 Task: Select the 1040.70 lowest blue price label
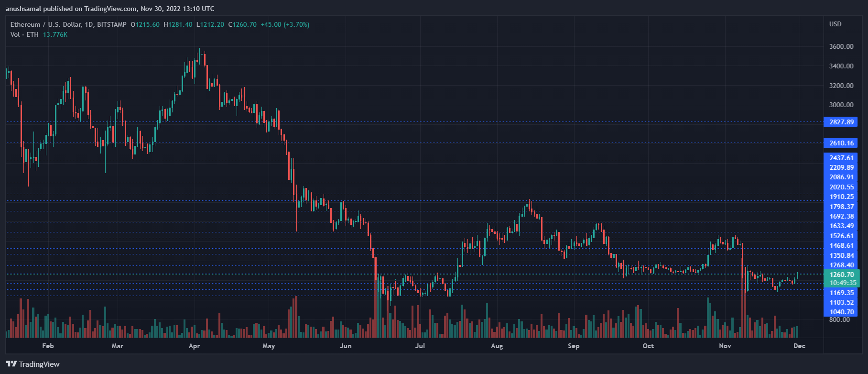coord(841,312)
